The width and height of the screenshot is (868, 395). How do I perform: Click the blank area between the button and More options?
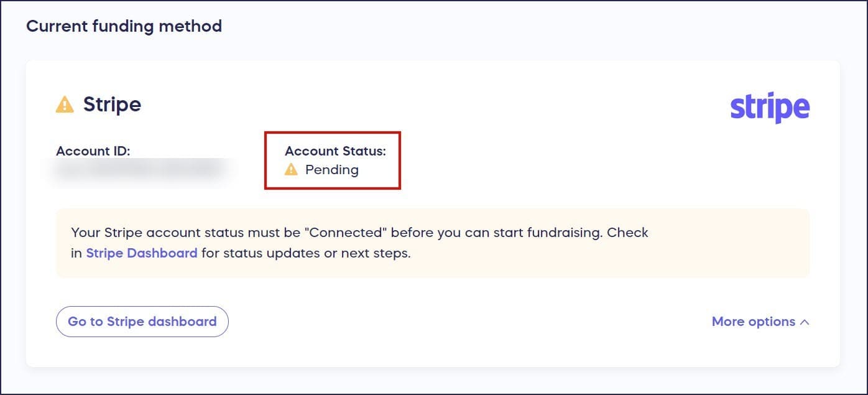466,322
